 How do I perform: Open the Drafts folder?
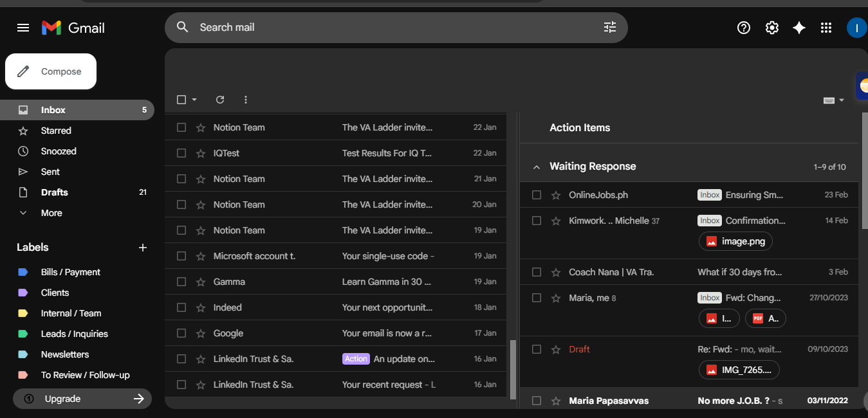point(54,192)
